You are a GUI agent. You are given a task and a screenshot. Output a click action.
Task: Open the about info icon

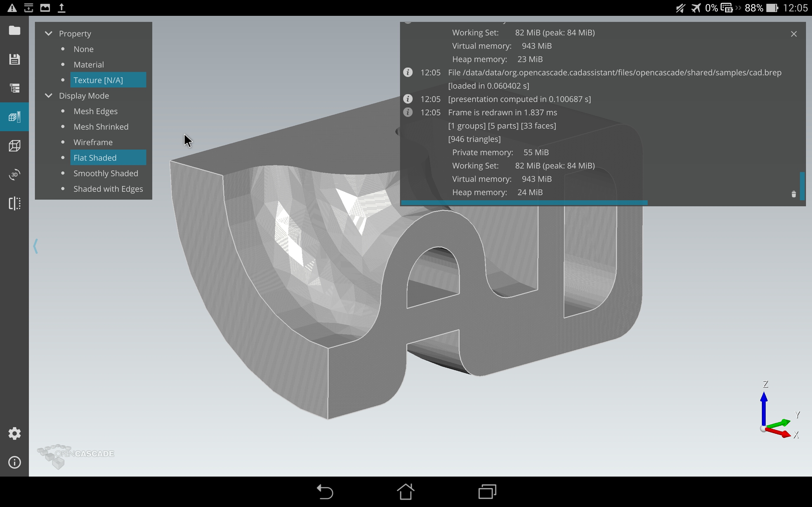(14, 462)
